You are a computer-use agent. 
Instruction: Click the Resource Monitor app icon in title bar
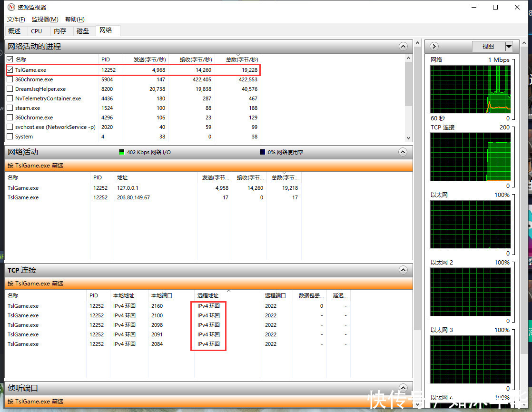pyautogui.click(x=11, y=7)
